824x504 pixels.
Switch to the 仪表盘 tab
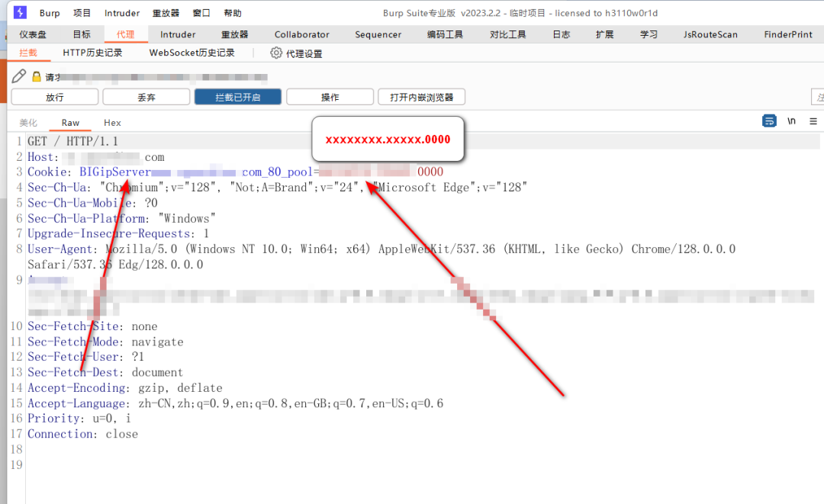(33, 34)
